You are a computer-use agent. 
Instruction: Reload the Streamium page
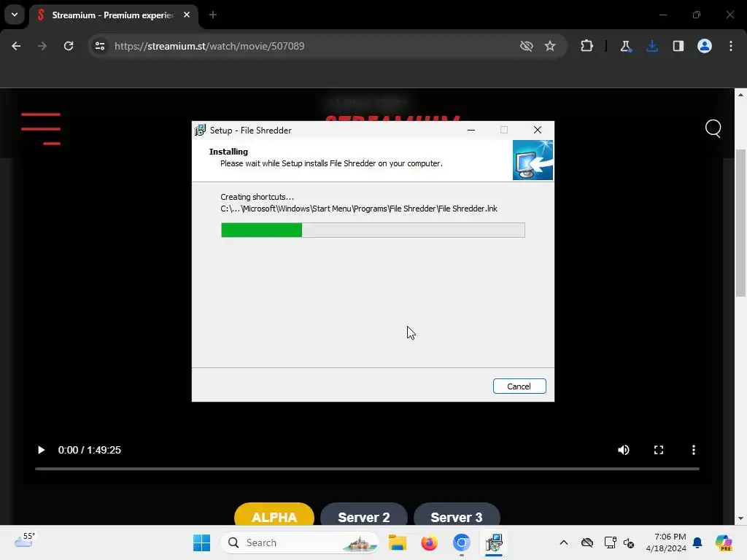point(69,46)
